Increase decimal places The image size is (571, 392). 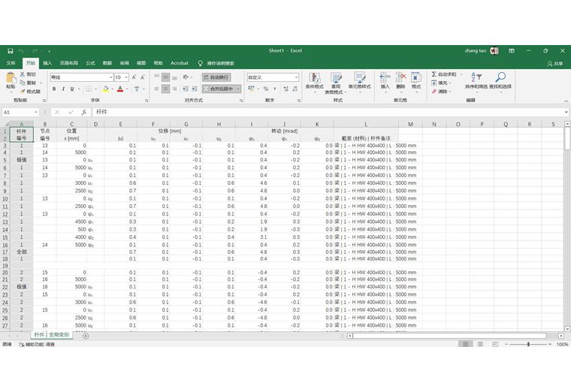[285, 89]
